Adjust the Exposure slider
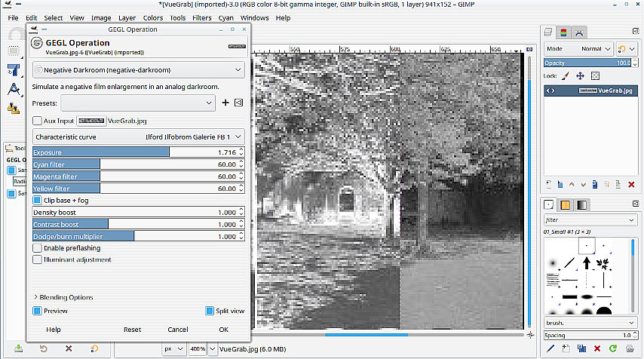The image size is (644, 359). point(132,152)
